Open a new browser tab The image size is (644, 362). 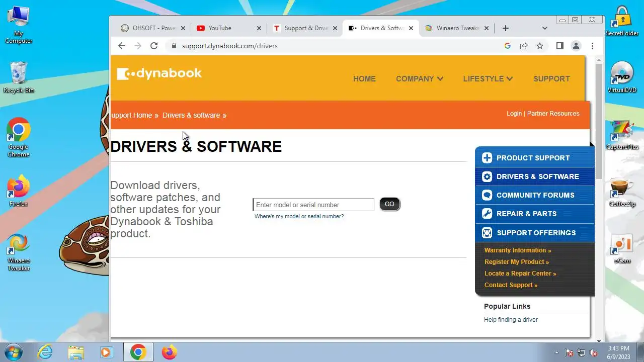506,28
